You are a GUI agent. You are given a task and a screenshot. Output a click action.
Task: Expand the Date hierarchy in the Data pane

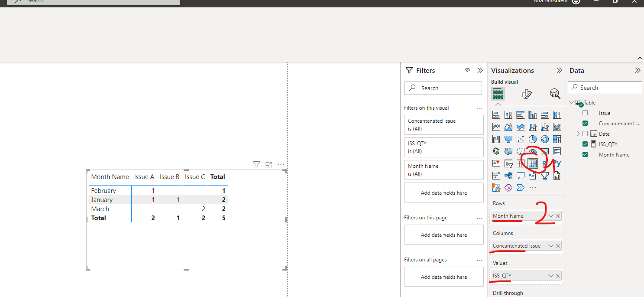point(578,134)
